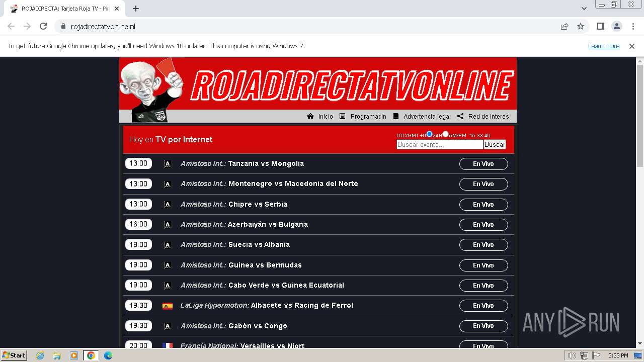Click league icon beside Azerbaiyán vs Bulgaria
Screen dimensions: 644x362
168,225
